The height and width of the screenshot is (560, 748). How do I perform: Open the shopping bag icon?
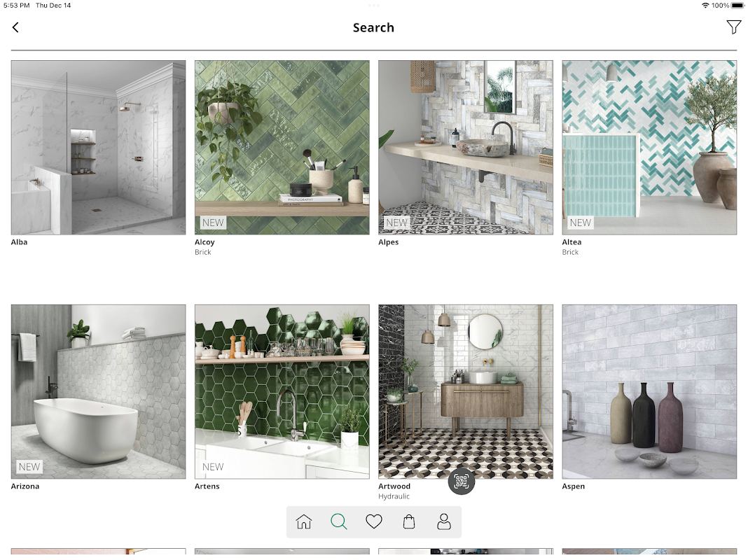coord(409,521)
